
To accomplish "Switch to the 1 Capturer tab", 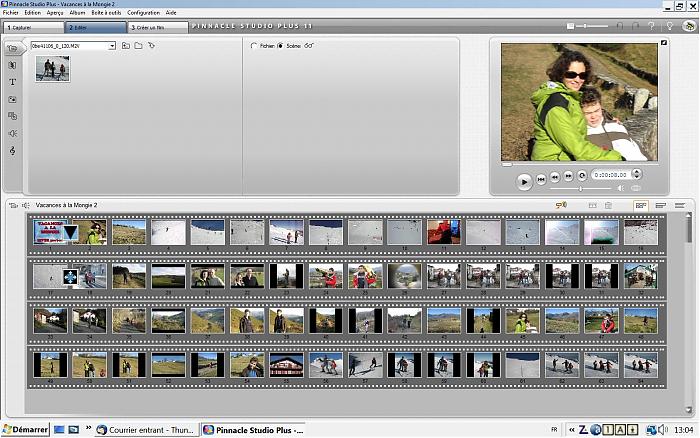I will pyautogui.click(x=34, y=27).
